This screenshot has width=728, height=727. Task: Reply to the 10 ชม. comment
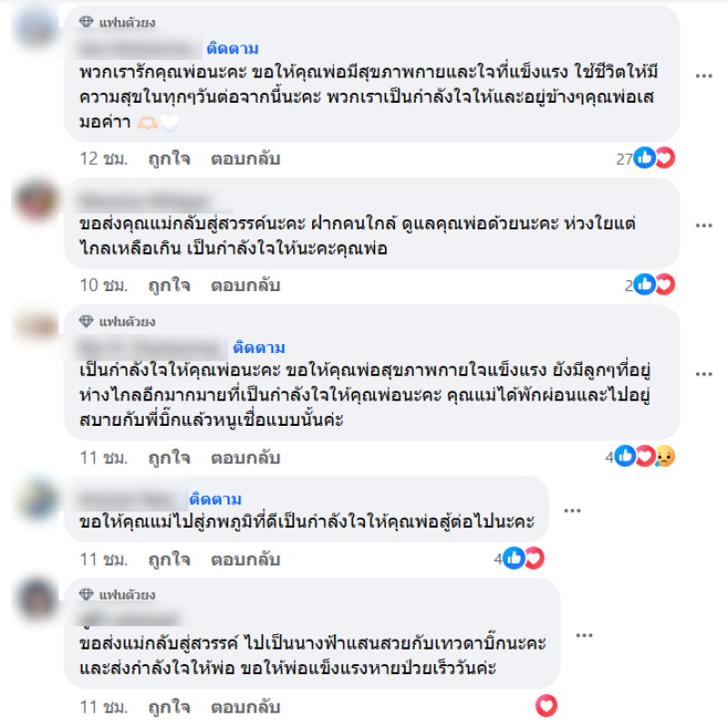tap(246, 285)
